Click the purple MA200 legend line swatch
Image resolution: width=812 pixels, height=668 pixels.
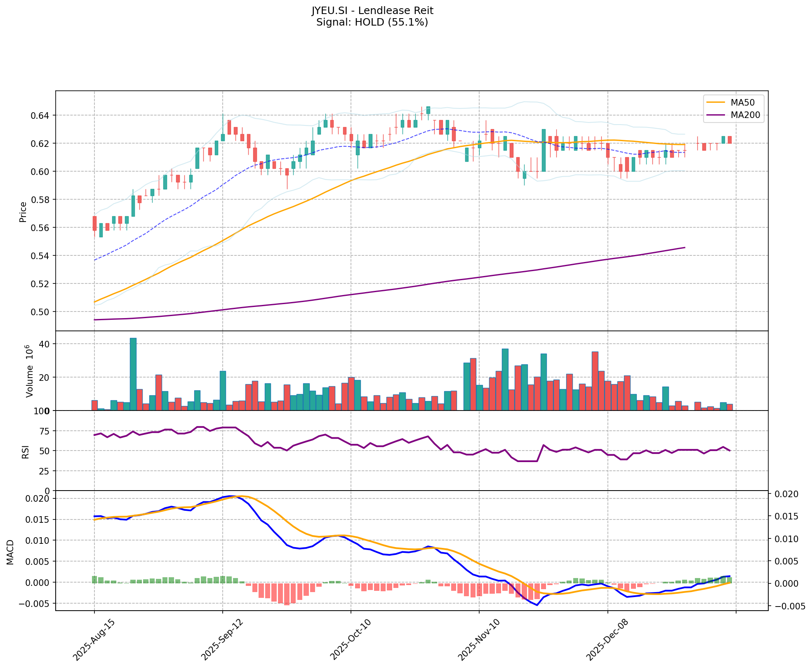[x=716, y=115]
